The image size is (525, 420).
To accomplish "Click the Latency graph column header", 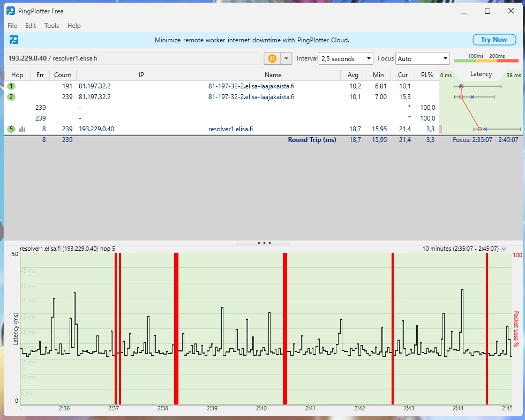I will click(481, 74).
